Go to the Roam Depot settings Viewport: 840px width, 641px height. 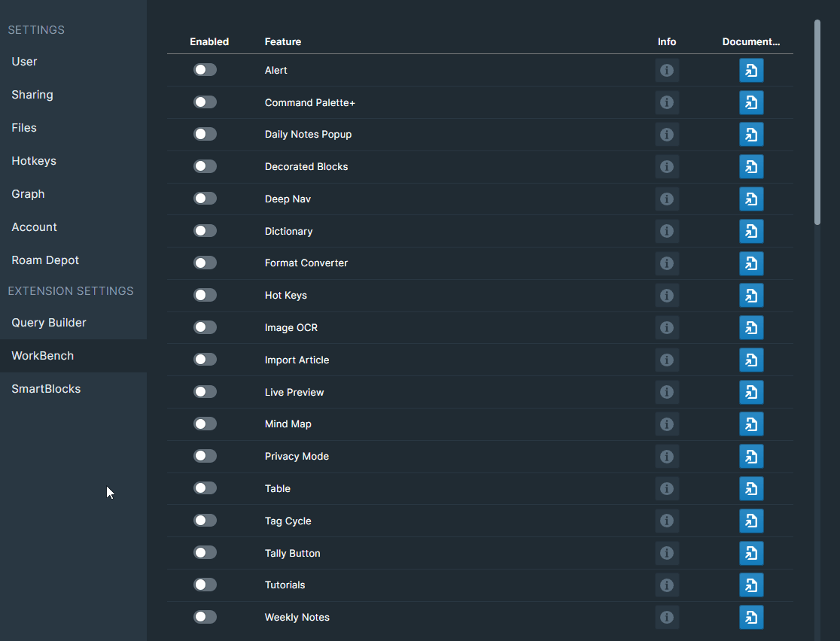pyautogui.click(x=45, y=260)
